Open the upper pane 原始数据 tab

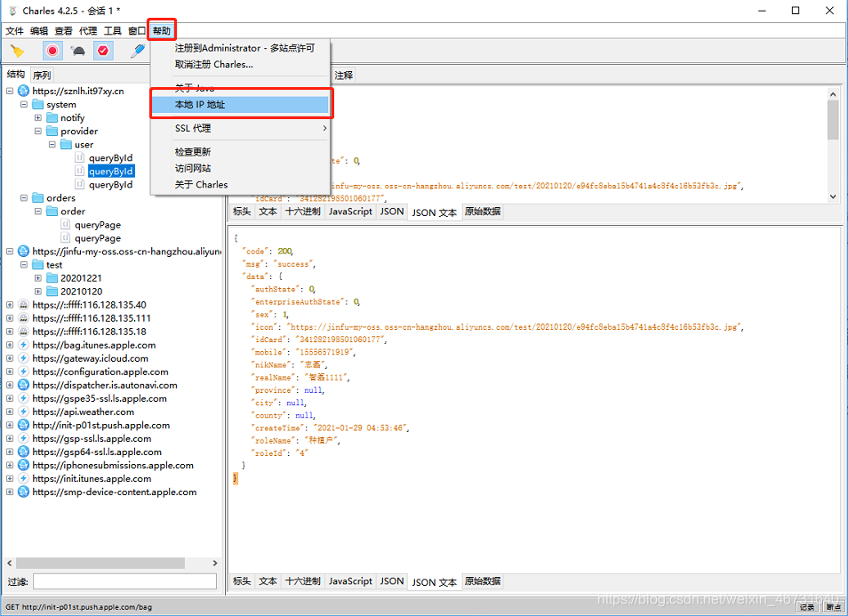click(x=483, y=212)
